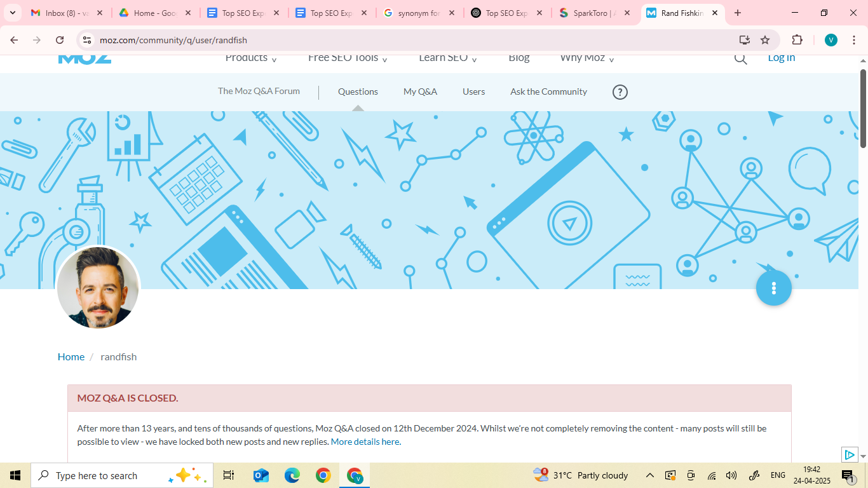Close the SparkToro tab
The height and width of the screenshot is (488, 868).
click(627, 13)
